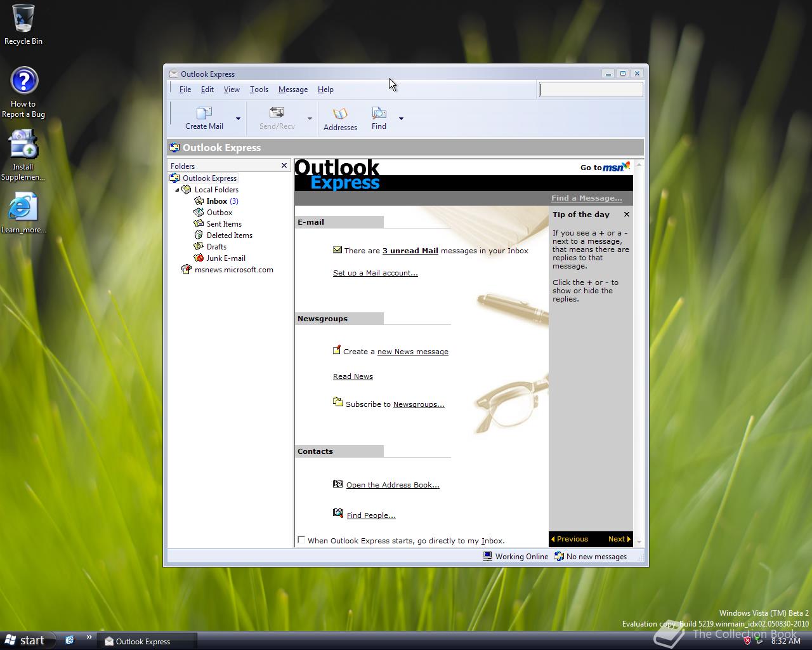
Task: Select How to Report a Bug desktop icon
Action: pyautogui.click(x=23, y=93)
